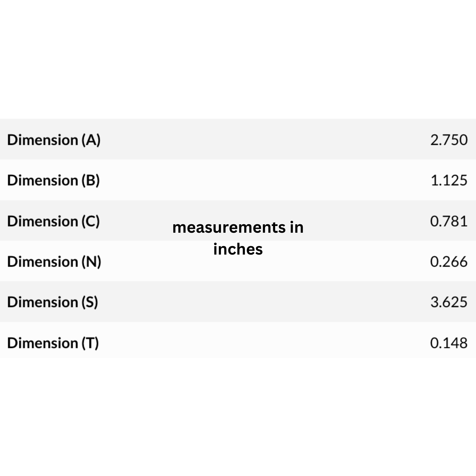Click the word inches in overlay
476x476 pixels.
(238, 249)
